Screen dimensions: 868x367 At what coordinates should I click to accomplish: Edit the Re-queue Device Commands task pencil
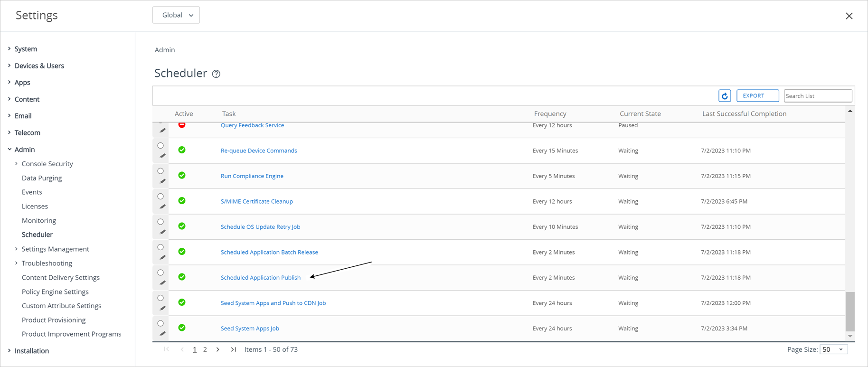click(x=162, y=156)
